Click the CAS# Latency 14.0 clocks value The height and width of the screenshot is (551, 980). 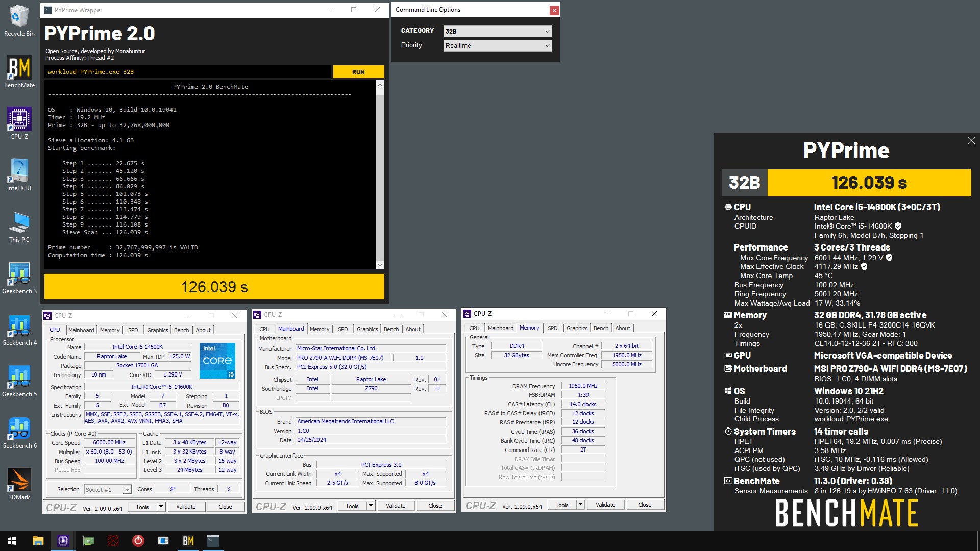(x=583, y=404)
